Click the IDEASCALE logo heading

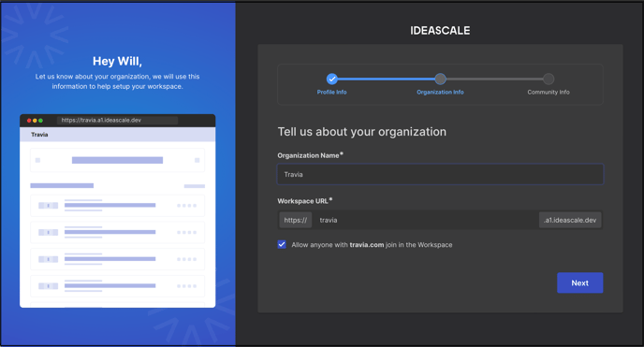tap(440, 30)
